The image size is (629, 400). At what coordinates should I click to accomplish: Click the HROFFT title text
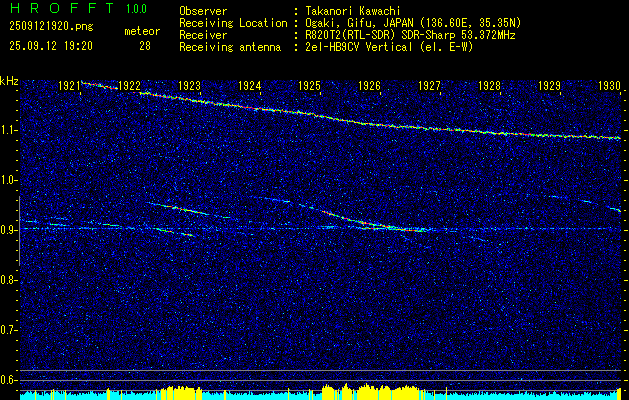coord(61,8)
